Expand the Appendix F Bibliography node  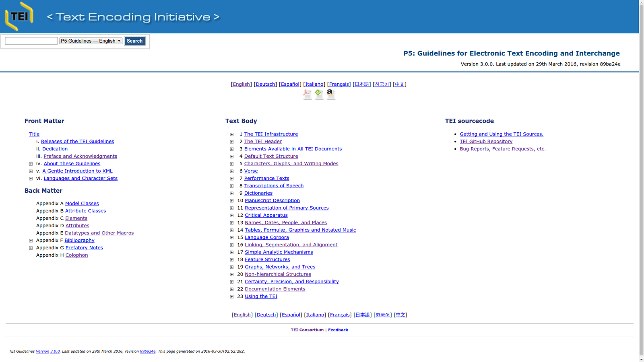click(31, 241)
